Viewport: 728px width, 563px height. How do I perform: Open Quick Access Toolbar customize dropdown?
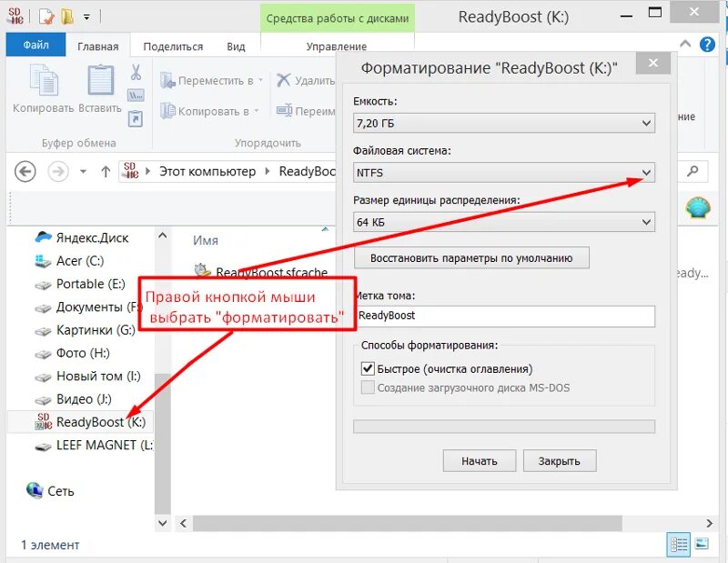coord(86,17)
